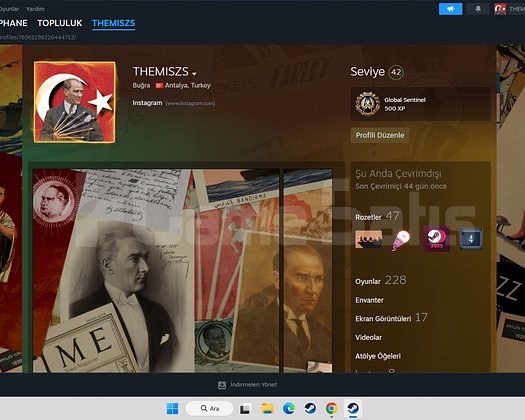525x420 pixels.
Task: Select the THEMISZS profile tab
Action: click(114, 23)
